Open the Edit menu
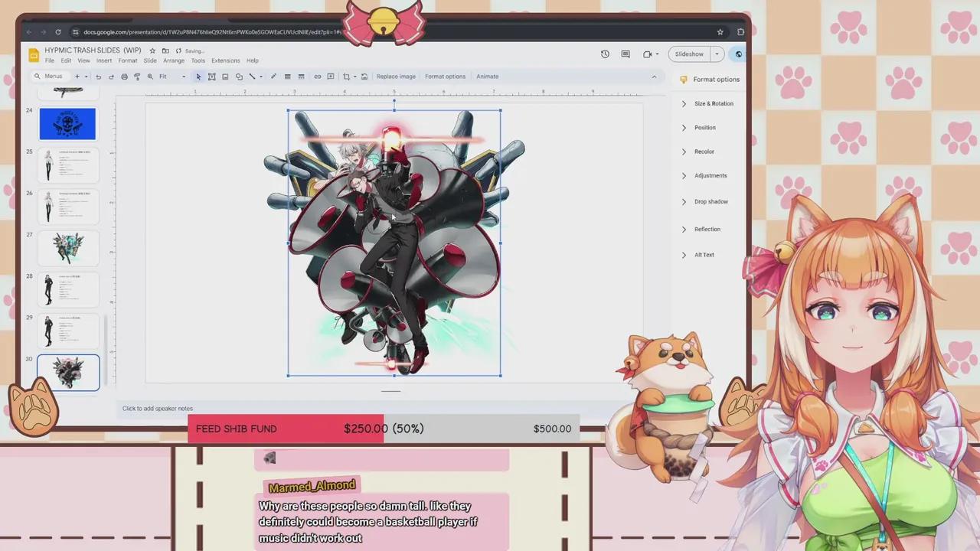 pos(66,60)
